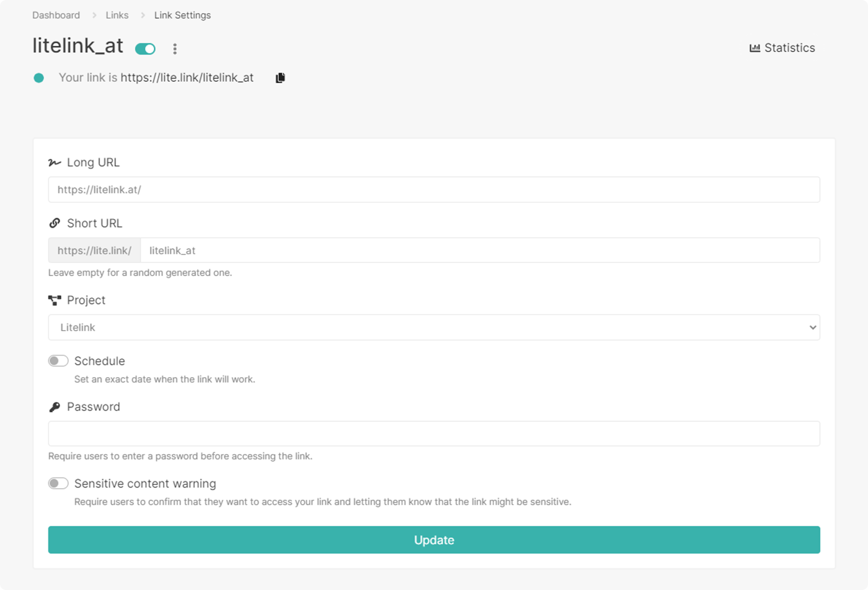Open the Project dropdown showing Litelink

tap(434, 328)
